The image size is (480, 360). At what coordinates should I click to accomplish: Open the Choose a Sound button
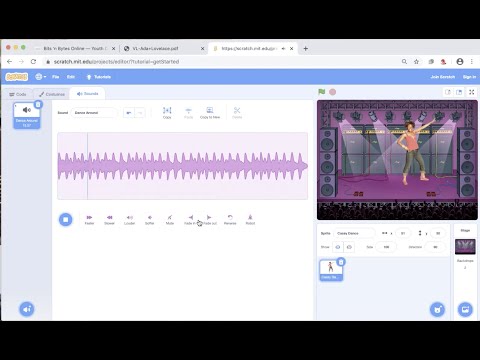[27, 309]
